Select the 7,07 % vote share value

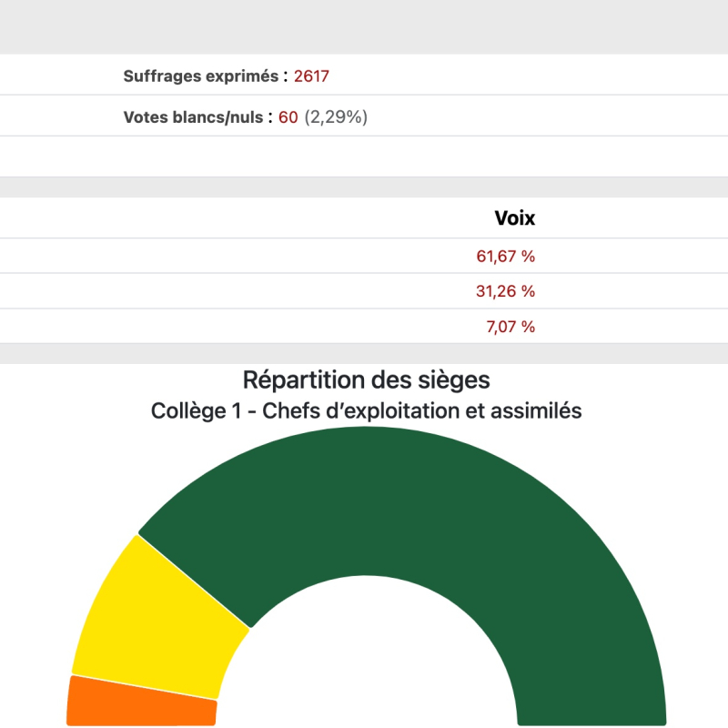click(x=509, y=327)
